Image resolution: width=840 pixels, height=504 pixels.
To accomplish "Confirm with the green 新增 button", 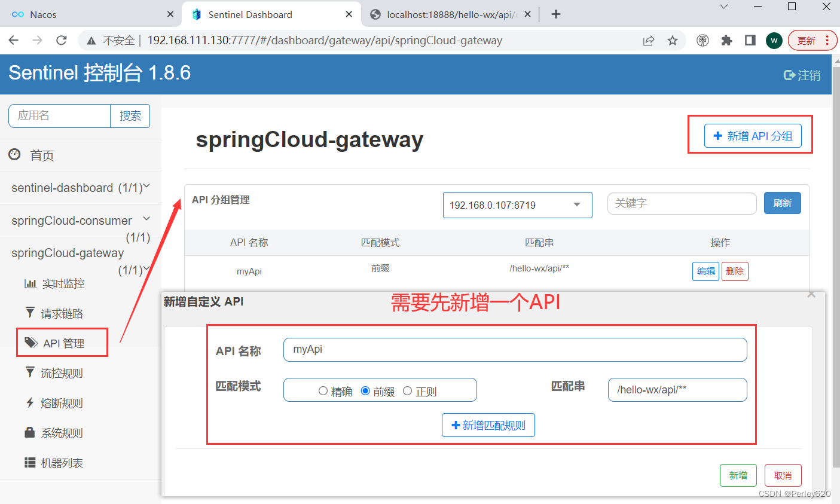I will point(738,475).
